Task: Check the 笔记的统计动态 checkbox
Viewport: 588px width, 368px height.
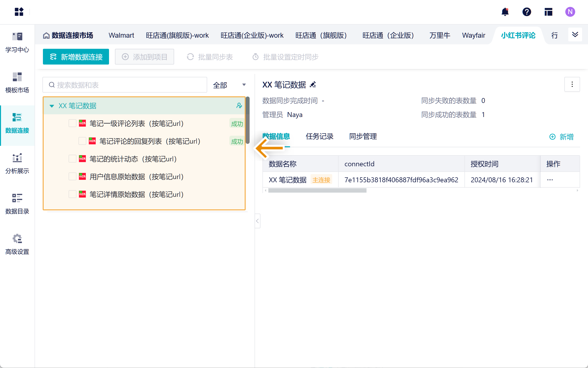Action: pos(72,159)
